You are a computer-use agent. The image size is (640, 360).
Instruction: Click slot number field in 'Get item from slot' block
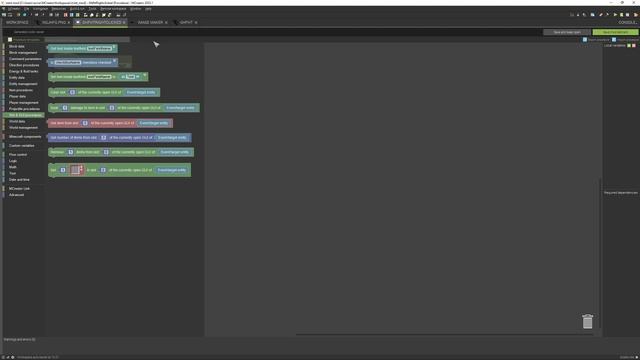[85, 123]
